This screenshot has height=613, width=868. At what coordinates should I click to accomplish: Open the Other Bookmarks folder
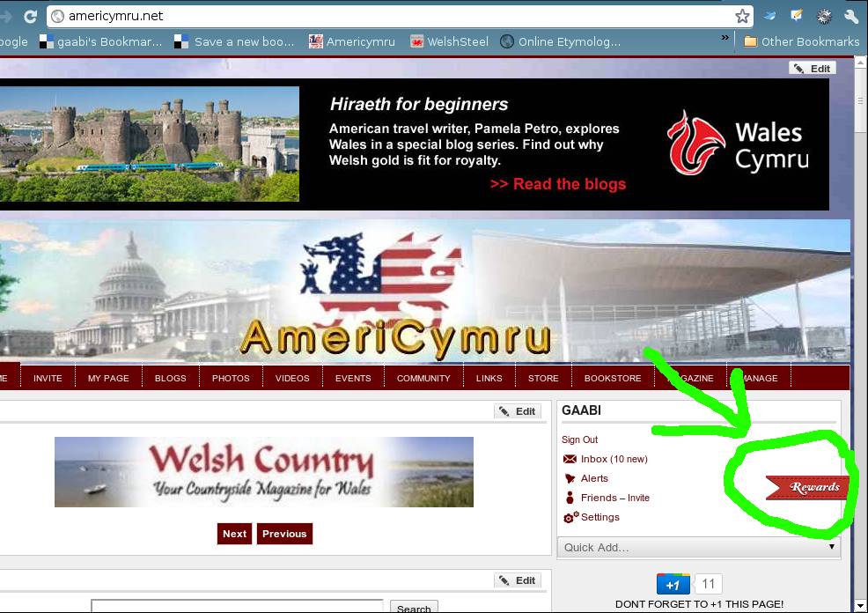point(802,41)
